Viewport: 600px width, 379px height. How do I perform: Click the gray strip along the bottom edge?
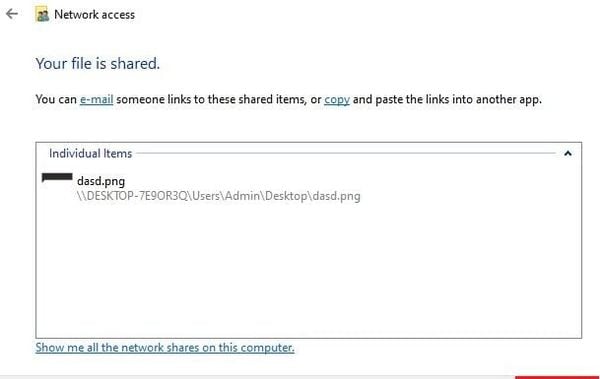pyautogui.click(x=257, y=377)
